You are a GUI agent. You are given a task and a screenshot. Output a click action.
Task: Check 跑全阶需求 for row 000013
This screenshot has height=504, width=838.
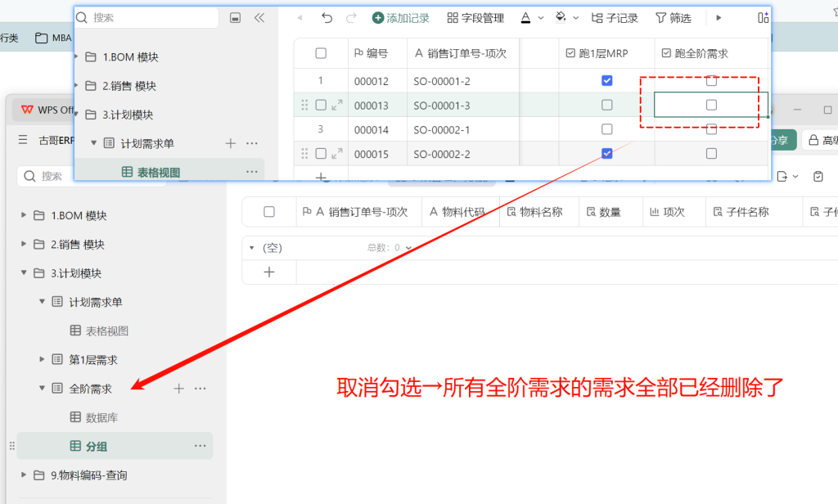point(711,105)
